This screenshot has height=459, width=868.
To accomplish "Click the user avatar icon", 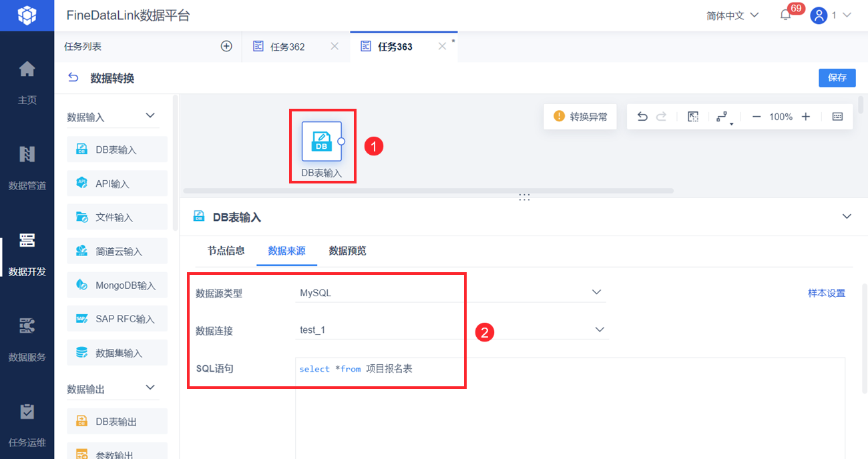I will [x=819, y=15].
